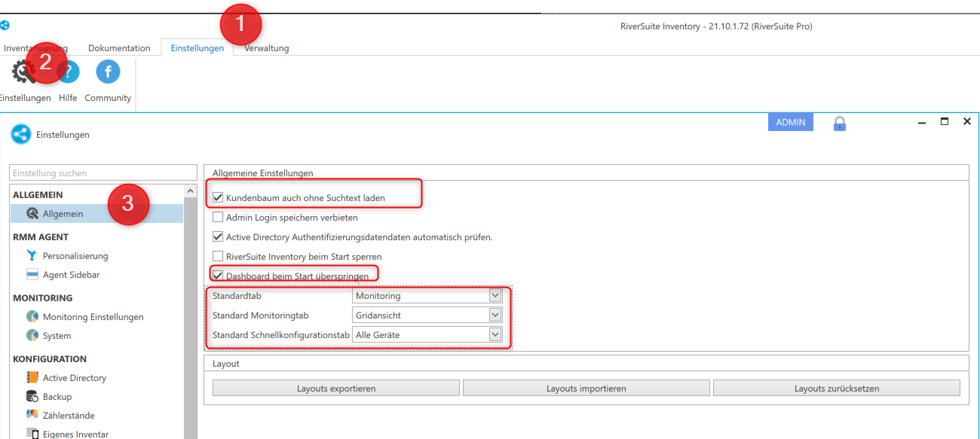Click the Layouts exportieren button
The image size is (980, 439).
pyautogui.click(x=336, y=389)
